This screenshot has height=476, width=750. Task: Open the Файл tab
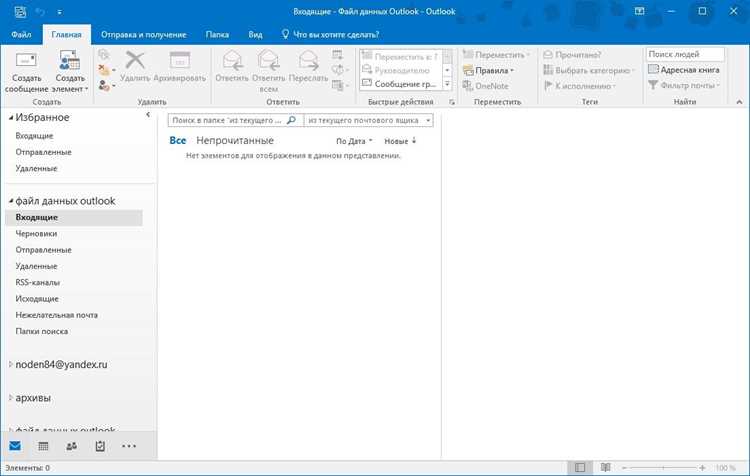point(22,34)
